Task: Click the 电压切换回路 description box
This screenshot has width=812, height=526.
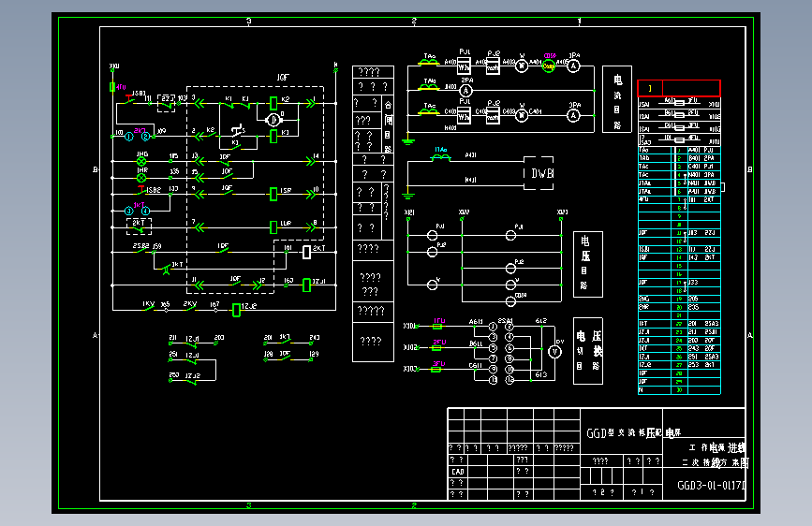Action: tap(588, 351)
